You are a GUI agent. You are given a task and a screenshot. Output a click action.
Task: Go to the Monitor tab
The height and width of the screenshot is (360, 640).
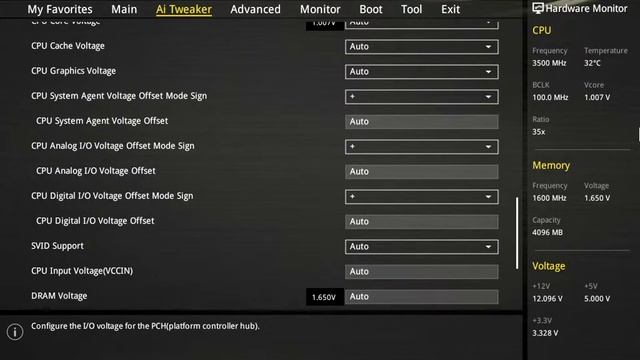pyautogui.click(x=320, y=9)
